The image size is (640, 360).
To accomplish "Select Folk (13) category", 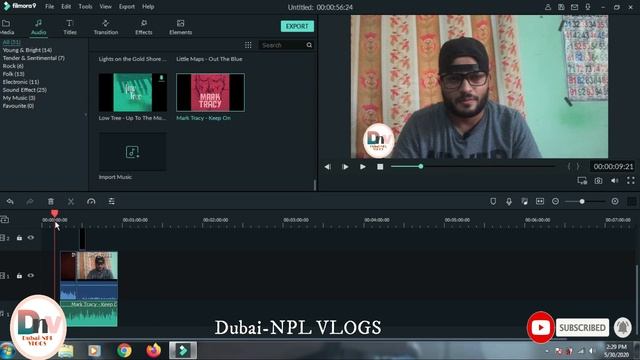I will click(13, 74).
